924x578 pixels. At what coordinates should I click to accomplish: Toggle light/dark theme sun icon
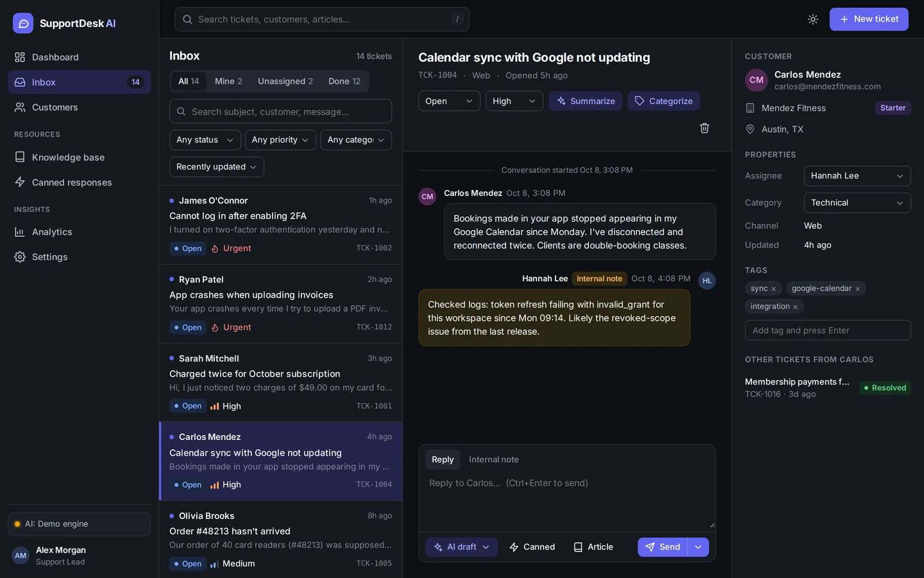813,19
